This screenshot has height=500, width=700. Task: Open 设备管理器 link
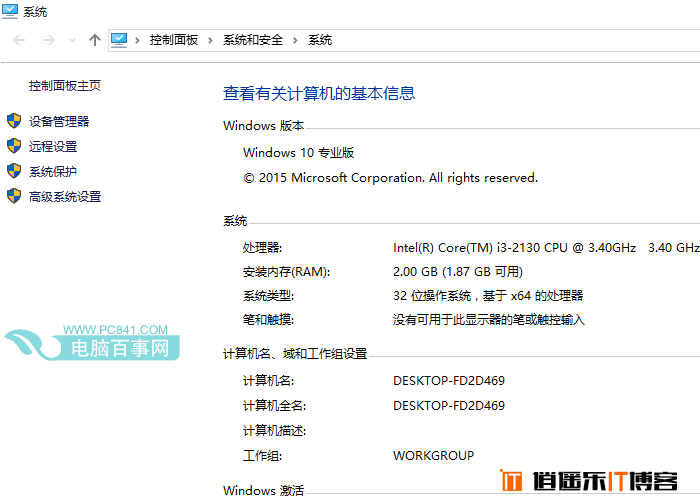[x=59, y=121]
